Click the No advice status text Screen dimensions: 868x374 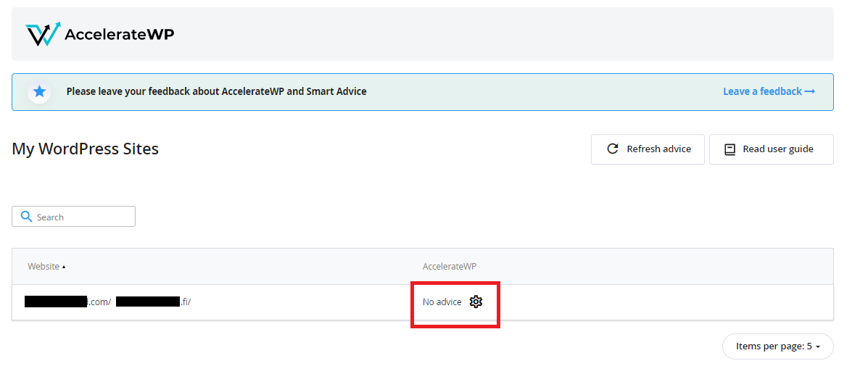pyautogui.click(x=442, y=302)
